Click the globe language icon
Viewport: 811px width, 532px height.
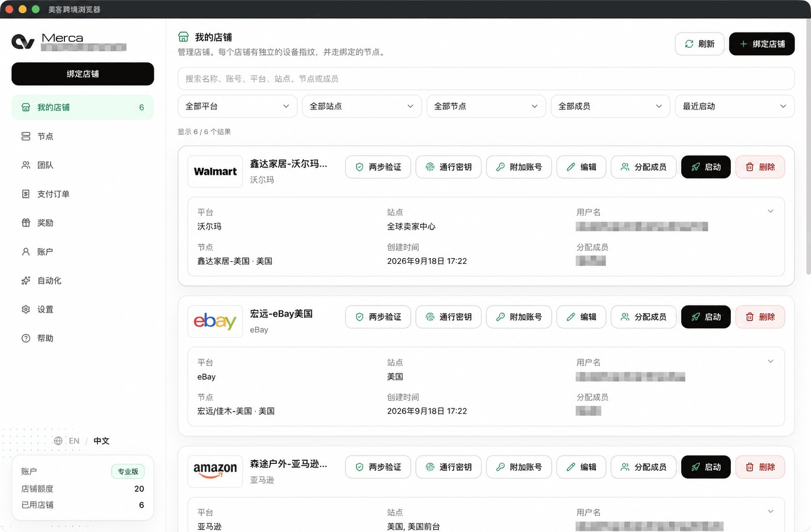pyautogui.click(x=58, y=441)
